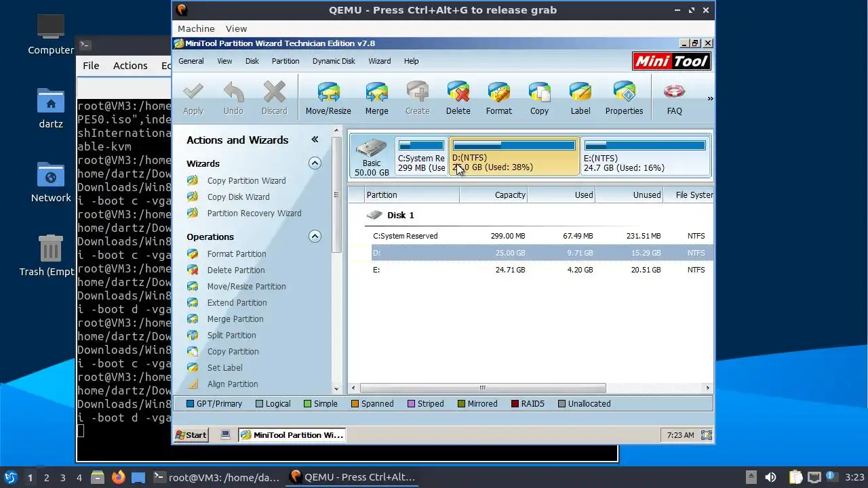This screenshot has width=868, height=488.
Task: Choose Delete Partition operation
Action: point(236,270)
